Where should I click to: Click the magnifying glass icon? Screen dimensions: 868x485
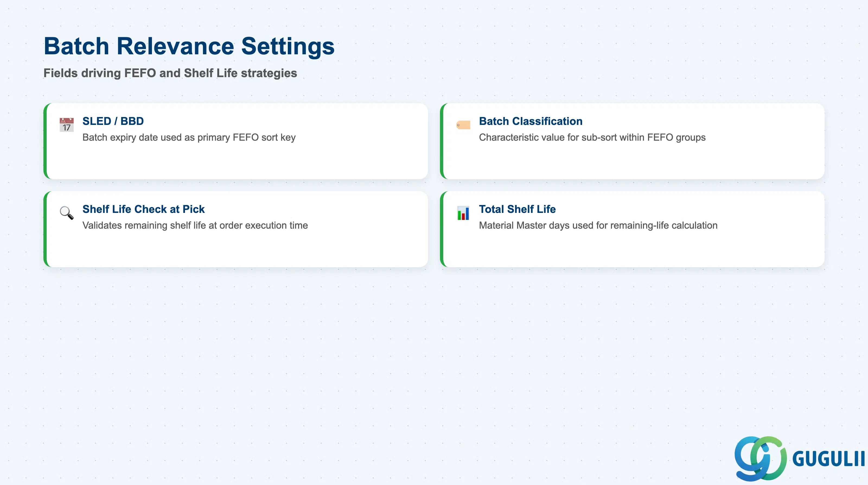(66, 213)
